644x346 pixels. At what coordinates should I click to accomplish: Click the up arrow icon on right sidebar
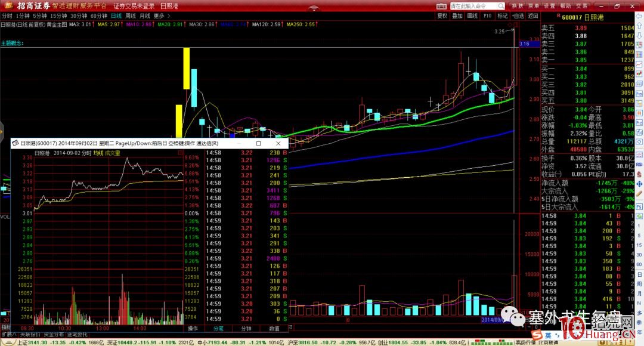click(639, 26)
